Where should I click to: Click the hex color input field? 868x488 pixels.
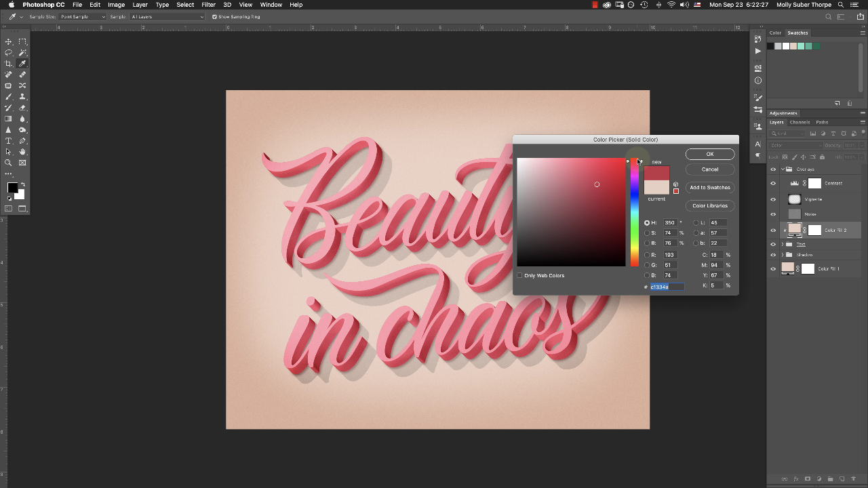tap(667, 287)
